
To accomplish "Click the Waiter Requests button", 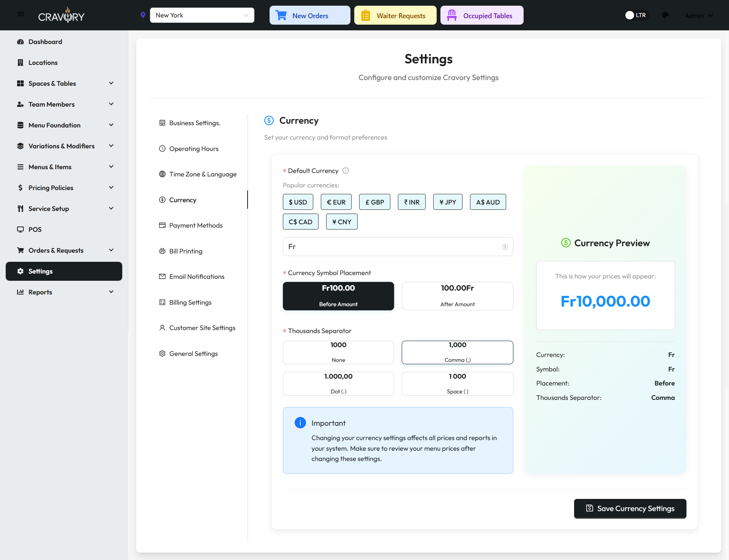I will pyautogui.click(x=395, y=15).
